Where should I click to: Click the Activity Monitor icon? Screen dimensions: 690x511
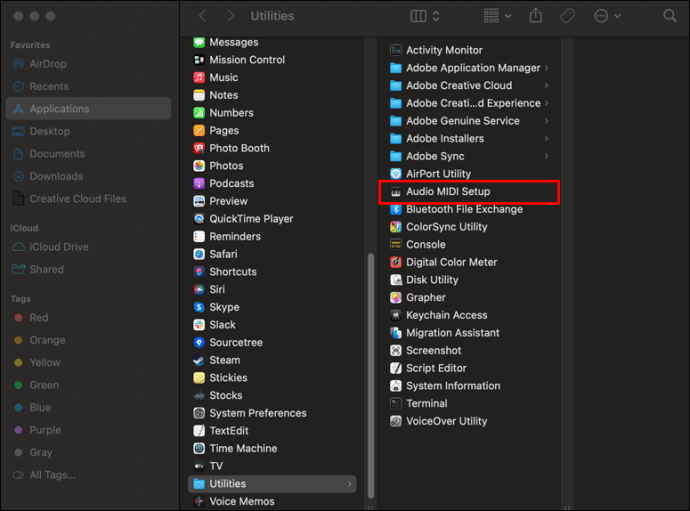[396, 50]
